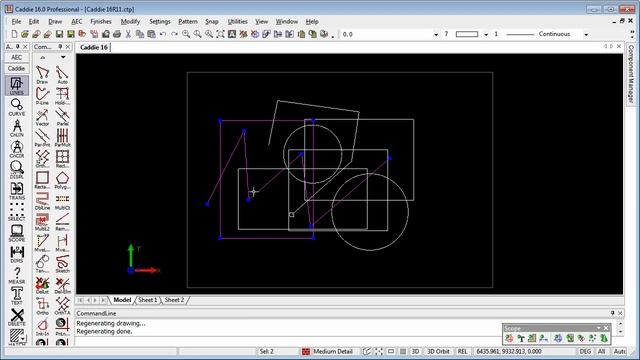The height and width of the screenshot is (360, 640).
Task: Pin the Command line panel
Action: pos(613,313)
